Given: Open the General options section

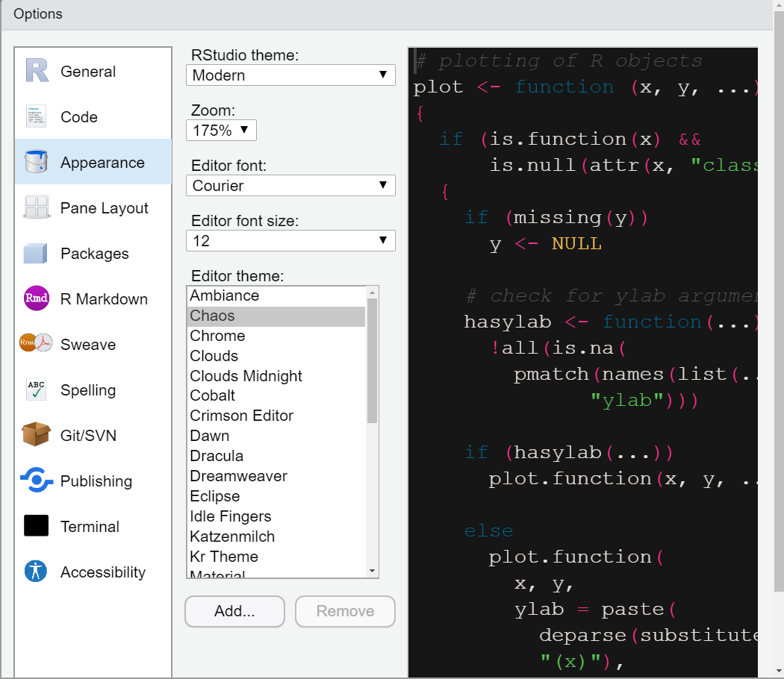Looking at the screenshot, I should [x=93, y=71].
